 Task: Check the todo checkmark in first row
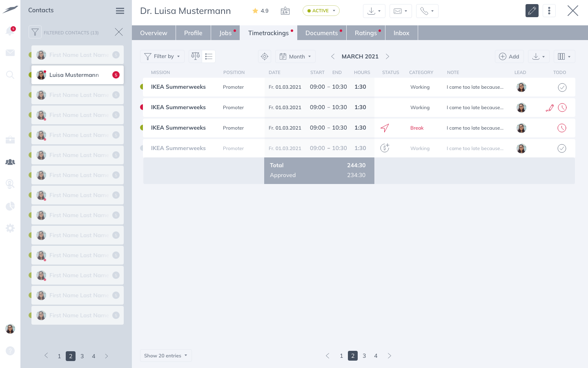coord(562,87)
